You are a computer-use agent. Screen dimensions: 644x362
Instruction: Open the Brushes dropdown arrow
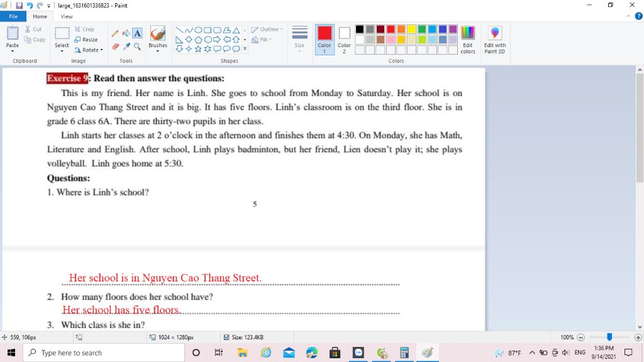tap(158, 52)
